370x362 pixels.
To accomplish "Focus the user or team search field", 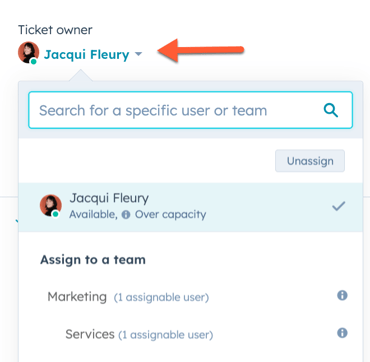I will (x=190, y=110).
